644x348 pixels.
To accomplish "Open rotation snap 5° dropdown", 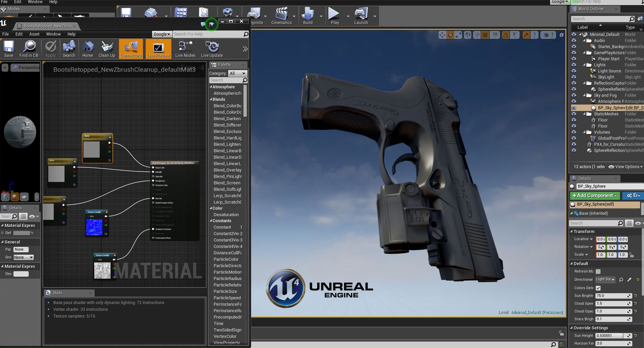I will (515, 35).
